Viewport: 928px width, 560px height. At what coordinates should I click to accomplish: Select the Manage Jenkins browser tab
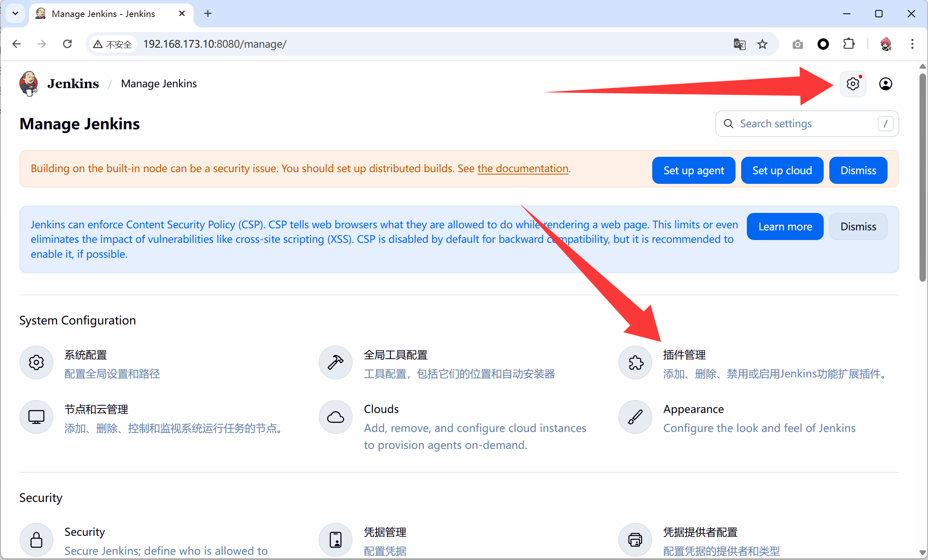point(103,14)
